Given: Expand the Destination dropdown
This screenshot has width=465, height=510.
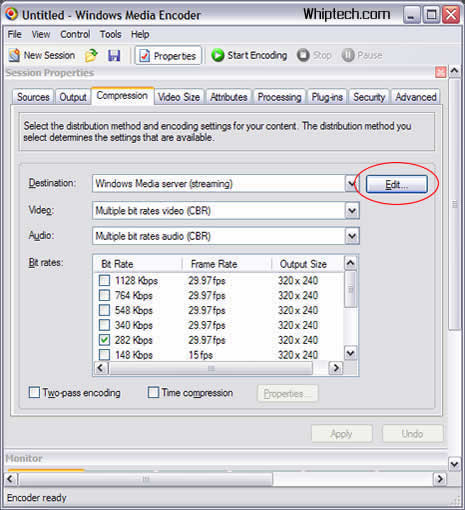Looking at the screenshot, I should coord(352,184).
